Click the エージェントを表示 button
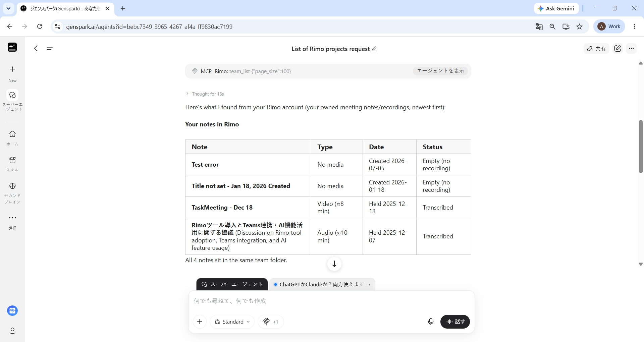The width and height of the screenshot is (644, 342). [440, 71]
